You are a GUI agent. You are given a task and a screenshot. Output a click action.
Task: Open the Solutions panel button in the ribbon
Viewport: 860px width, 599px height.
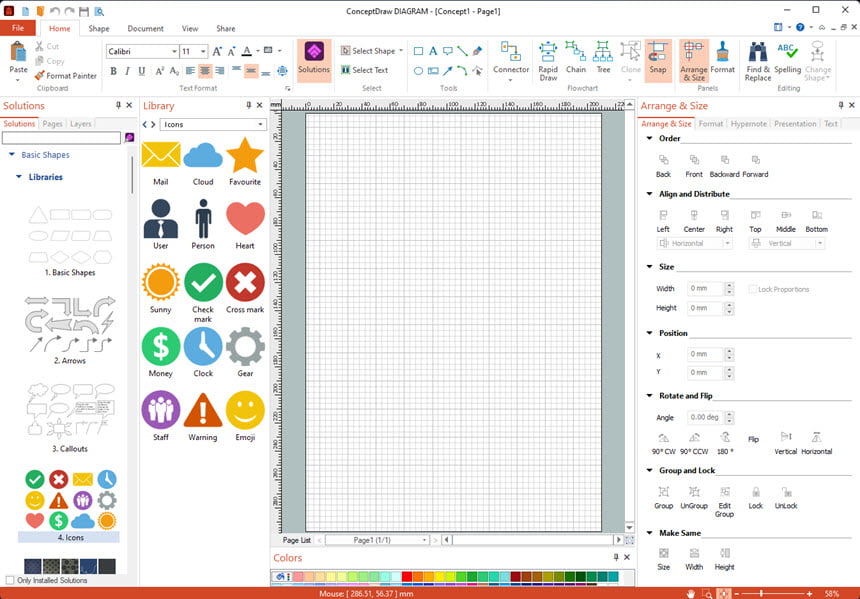coord(314,59)
